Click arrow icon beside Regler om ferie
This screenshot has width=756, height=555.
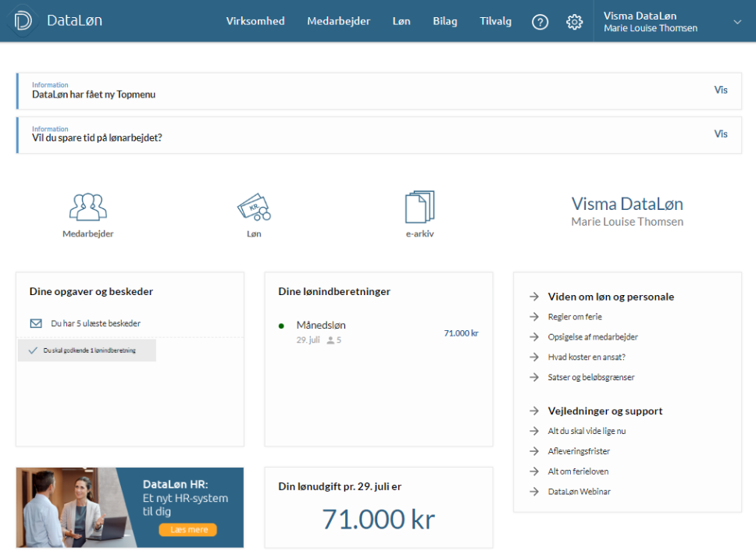click(x=533, y=316)
